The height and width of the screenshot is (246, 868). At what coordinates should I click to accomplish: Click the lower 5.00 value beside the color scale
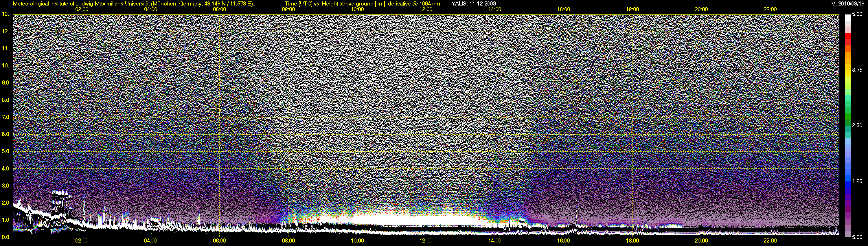click(x=857, y=237)
